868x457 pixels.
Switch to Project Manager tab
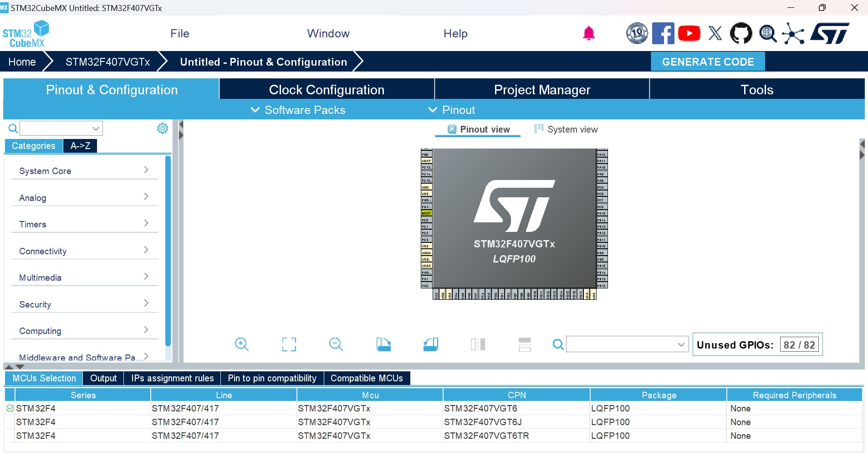[542, 89]
